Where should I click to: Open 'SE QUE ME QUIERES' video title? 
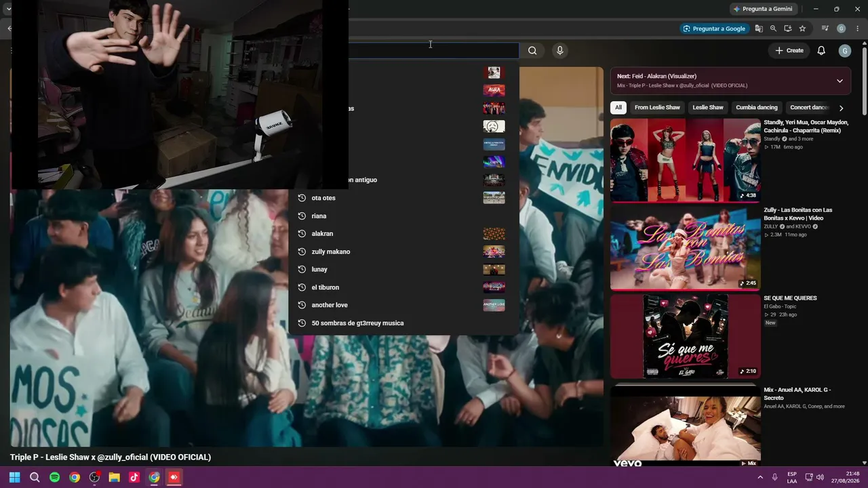pyautogui.click(x=791, y=298)
